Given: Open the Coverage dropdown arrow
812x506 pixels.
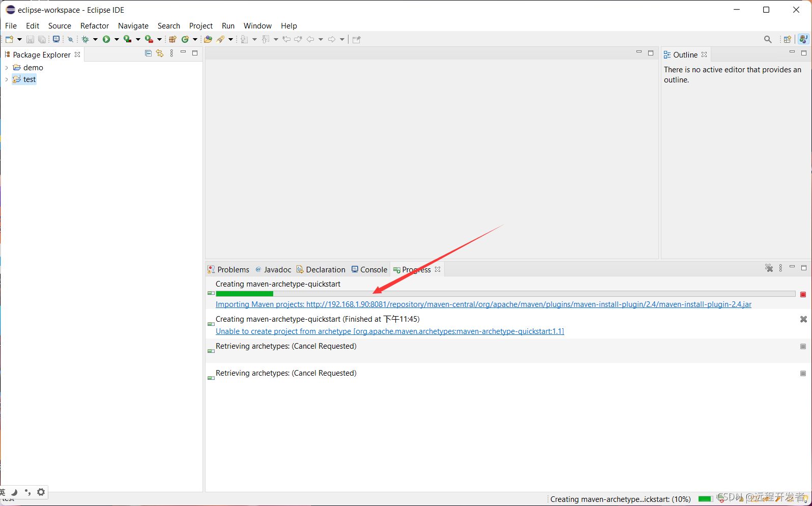Looking at the screenshot, I should click(x=138, y=39).
